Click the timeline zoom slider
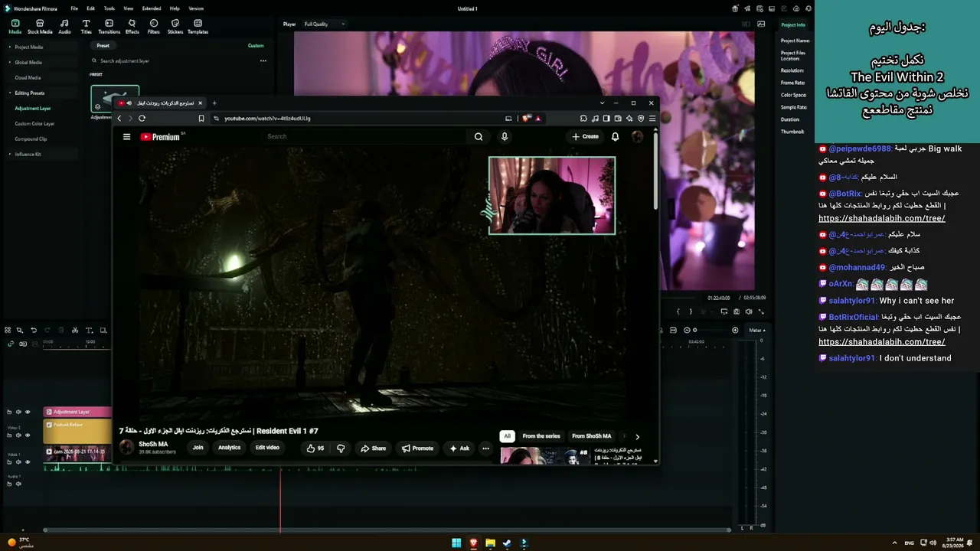Image resolution: width=980 pixels, height=551 pixels. point(710,331)
